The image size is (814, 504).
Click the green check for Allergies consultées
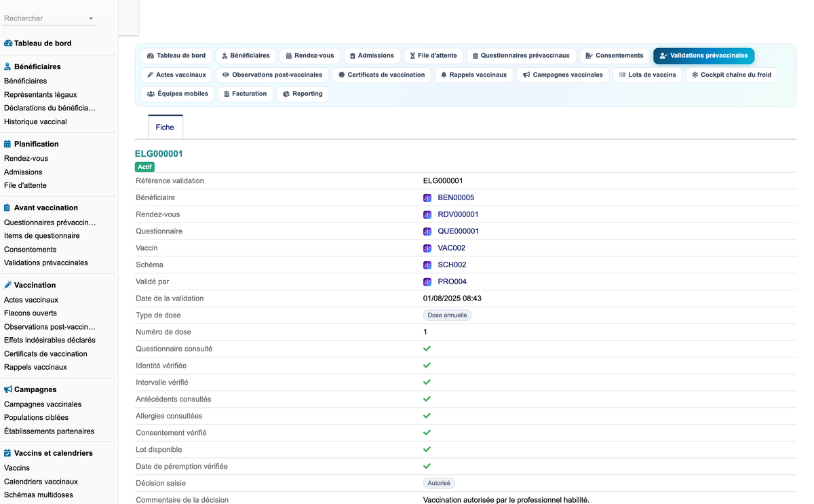(x=427, y=416)
